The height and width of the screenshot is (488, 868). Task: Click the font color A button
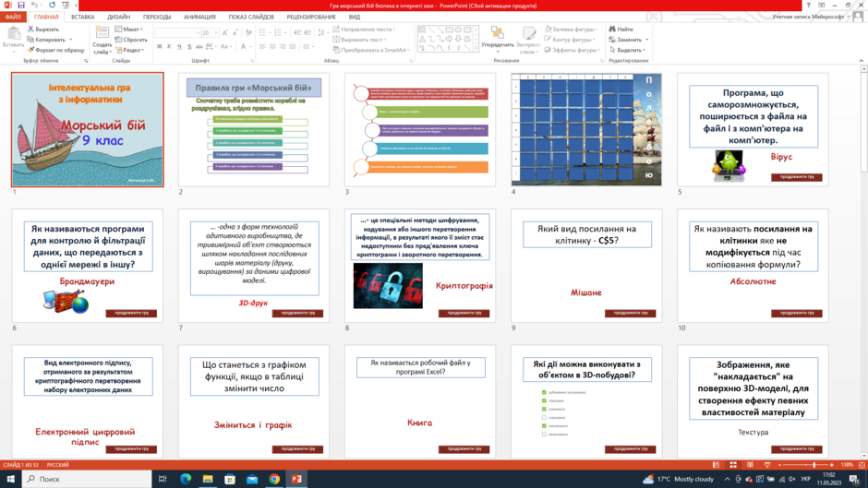point(243,46)
